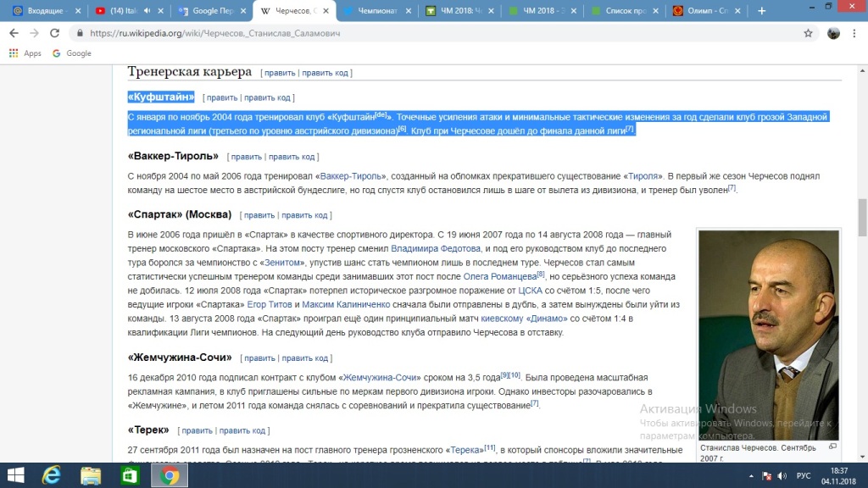Switch to the Список про tab

(x=625, y=10)
